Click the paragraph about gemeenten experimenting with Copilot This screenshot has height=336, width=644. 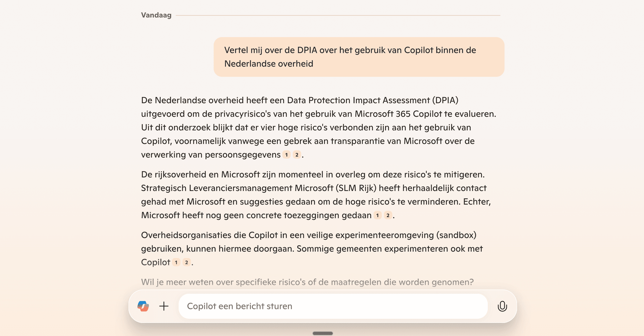pyautogui.click(x=311, y=249)
